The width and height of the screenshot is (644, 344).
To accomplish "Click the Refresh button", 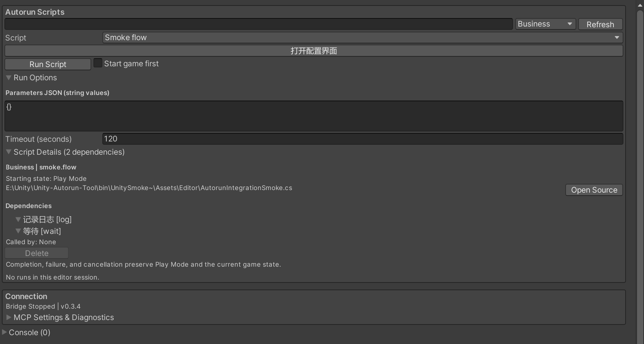I will pos(600,24).
